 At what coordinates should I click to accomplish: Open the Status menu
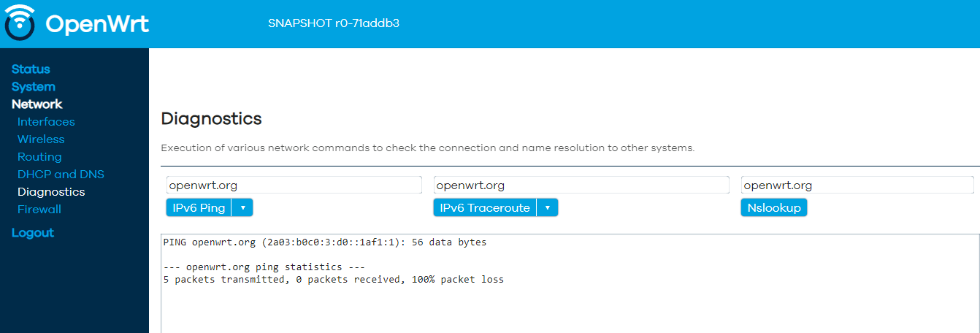point(31,69)
